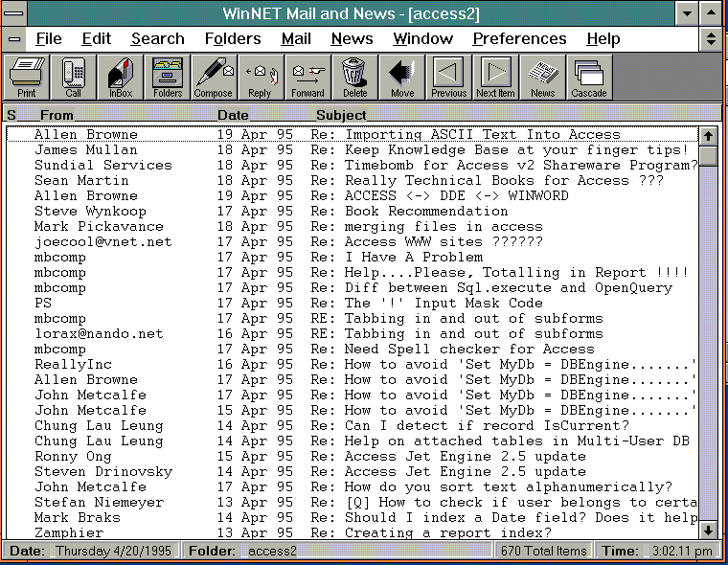The image size is (728, 565).
Task: Click the message list scroll up arrow
Action: (x=708, y=136)
